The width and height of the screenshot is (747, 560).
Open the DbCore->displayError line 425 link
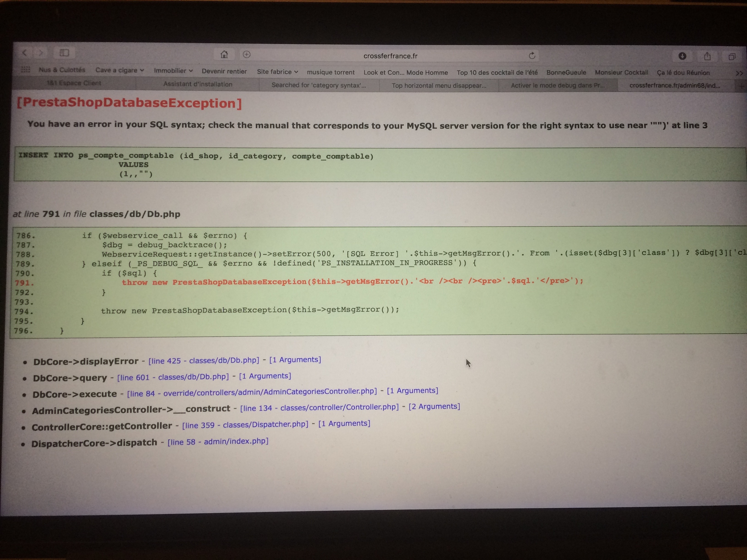(204, 361)
